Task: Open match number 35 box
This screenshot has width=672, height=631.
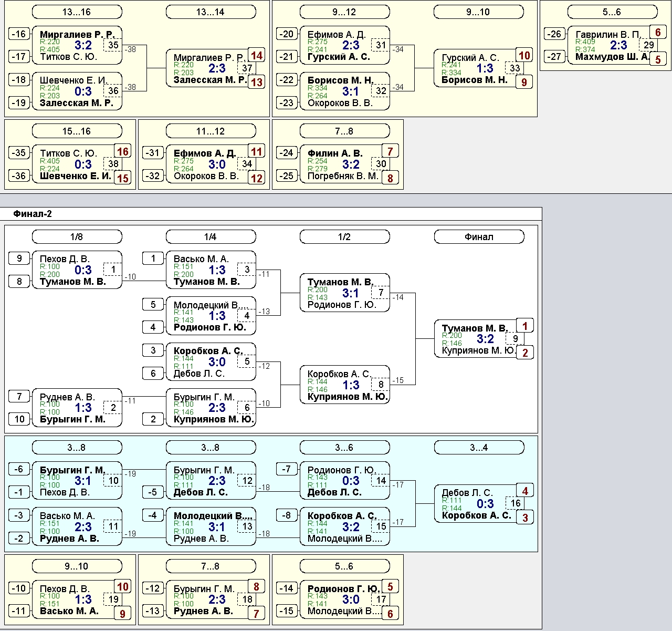Action: (x=113, y=45)
